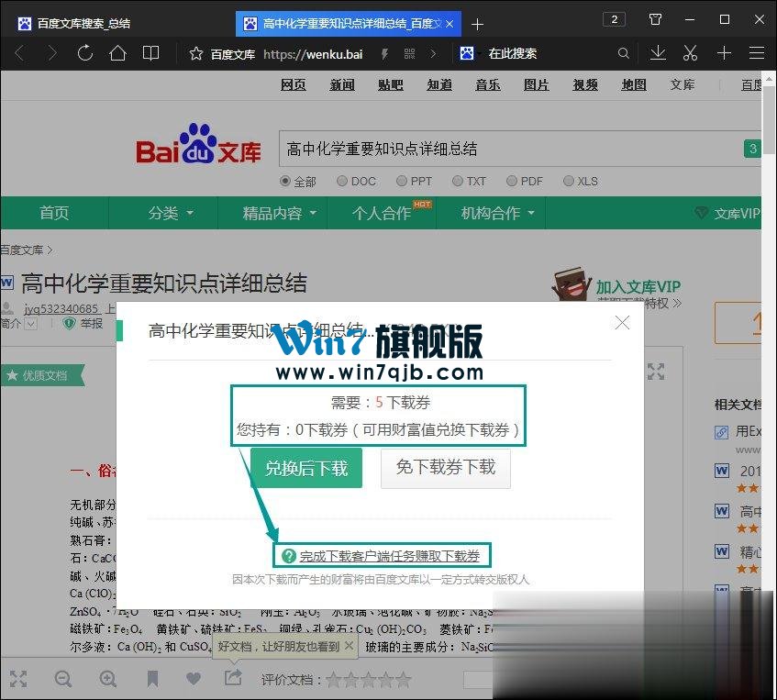This screenshot has height=700, width=777.
Task: Open the reading mode book icon
Action: [x=150, y=53]
